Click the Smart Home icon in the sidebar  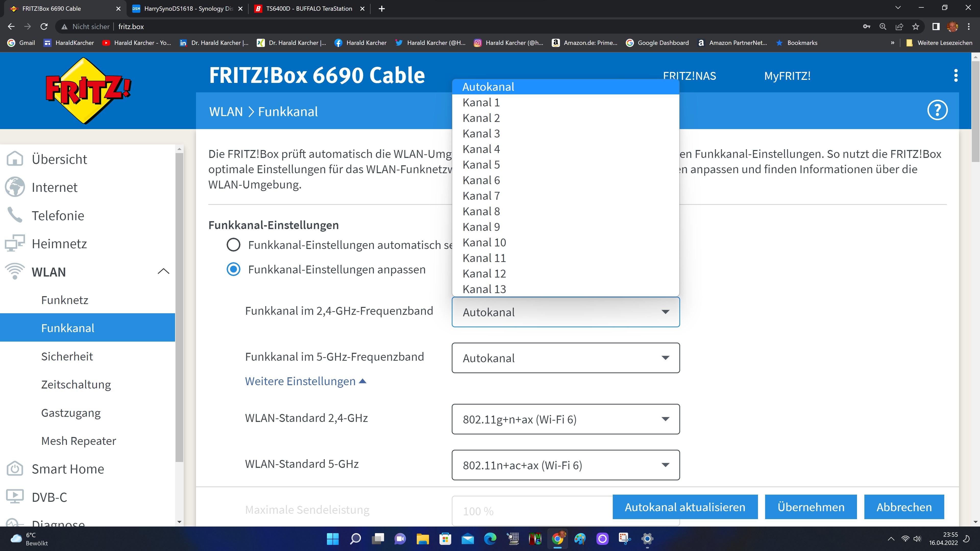(x=15, y=469)
